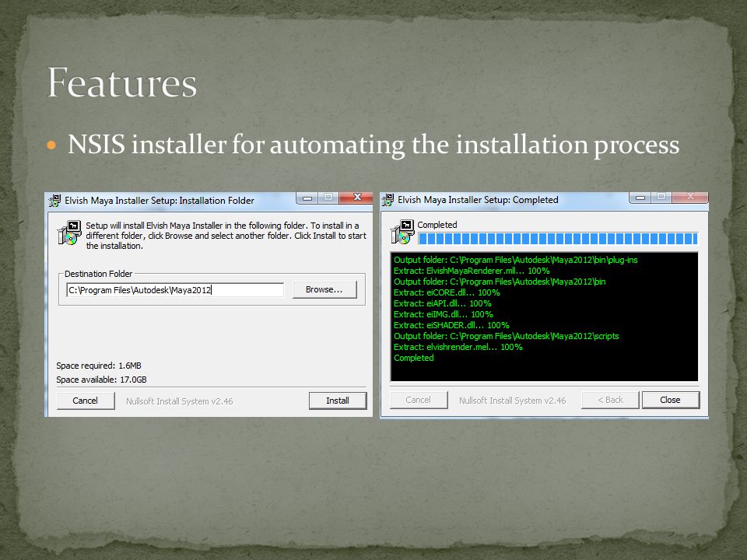
Task: Click installer icon in Completed window title bar
Action: point(388,200)
